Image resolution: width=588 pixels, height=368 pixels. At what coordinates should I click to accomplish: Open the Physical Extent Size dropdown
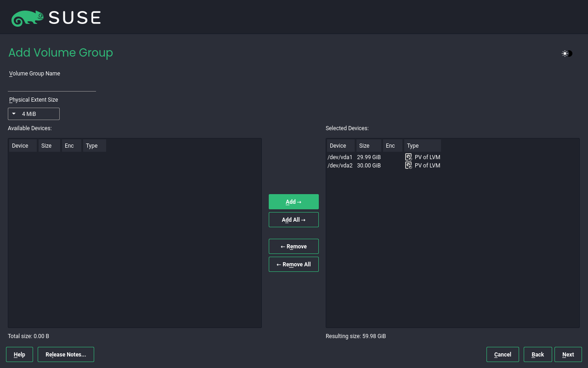point(34,114)
